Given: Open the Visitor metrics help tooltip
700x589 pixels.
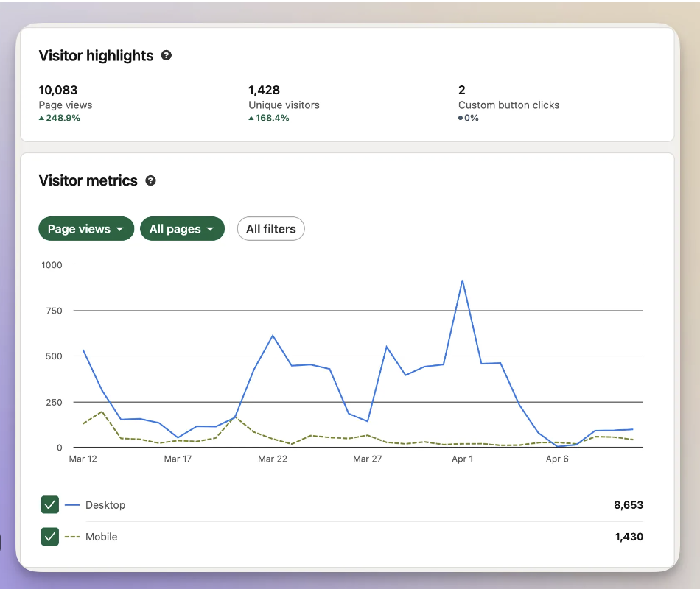Looking at the screenshot, I should (150, 180).
